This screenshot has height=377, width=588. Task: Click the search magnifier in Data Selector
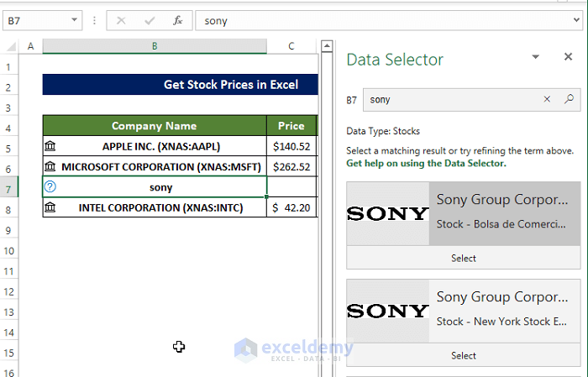(x=569, y=99)
